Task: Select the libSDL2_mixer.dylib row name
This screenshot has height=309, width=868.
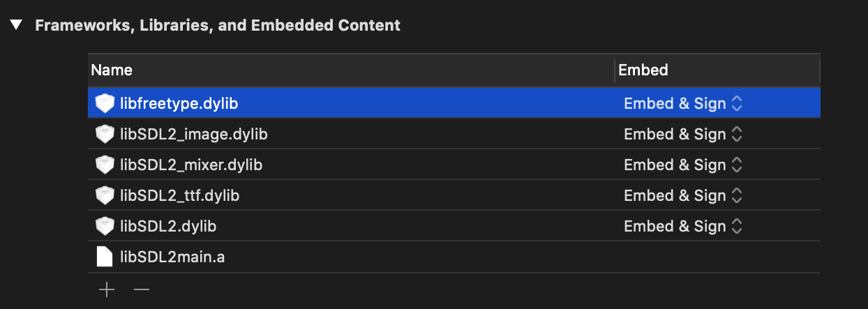Action: tap(191, 165)
